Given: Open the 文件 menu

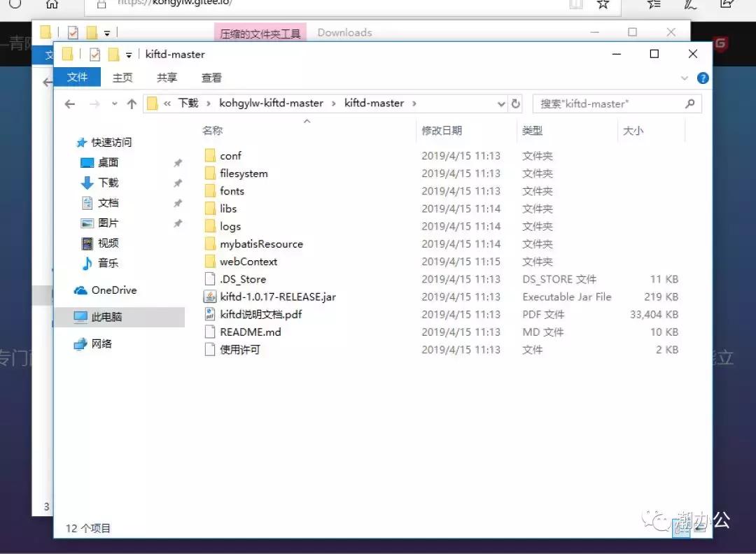Looking at the screenshot, I should pyautogui.click(x=77, y=78).
